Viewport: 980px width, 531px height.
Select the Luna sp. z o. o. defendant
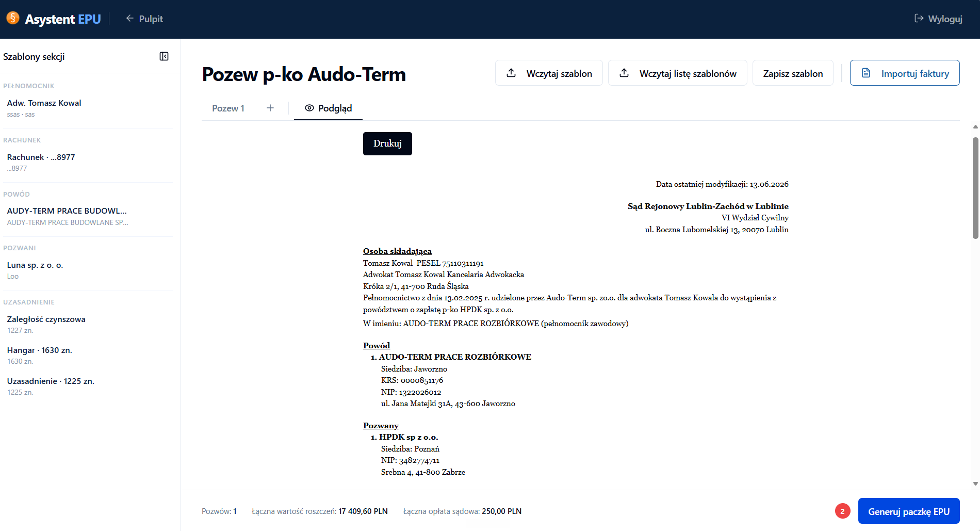tap(89, 270)
